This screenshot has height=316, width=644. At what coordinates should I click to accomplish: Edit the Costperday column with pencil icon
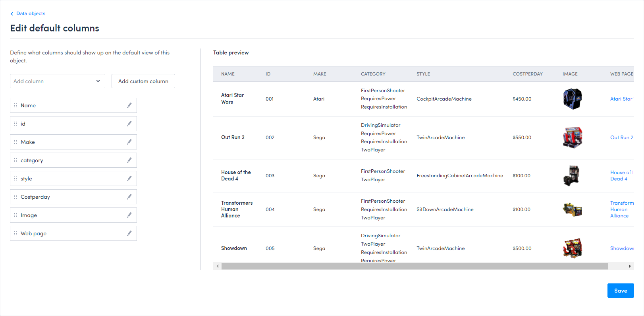129,197
